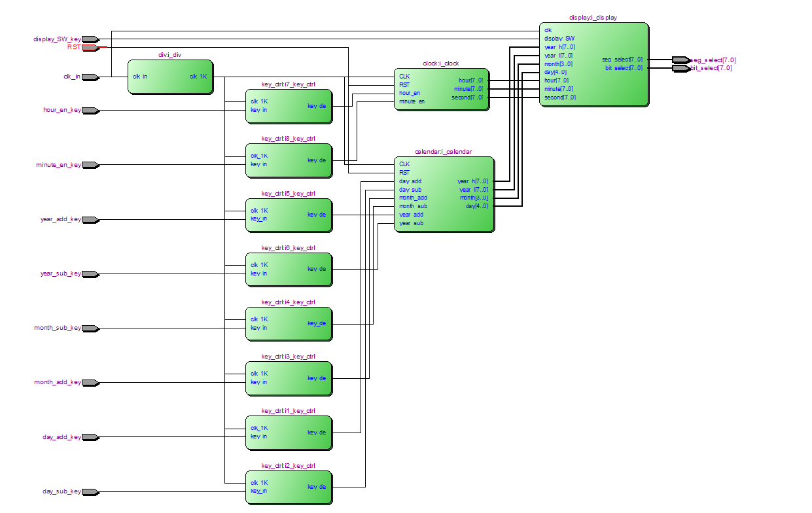Image resolution: width=812 pixels, height=513 pixels.
Task: Select month_add port on calendar block
Action: (x=413, y=198)
